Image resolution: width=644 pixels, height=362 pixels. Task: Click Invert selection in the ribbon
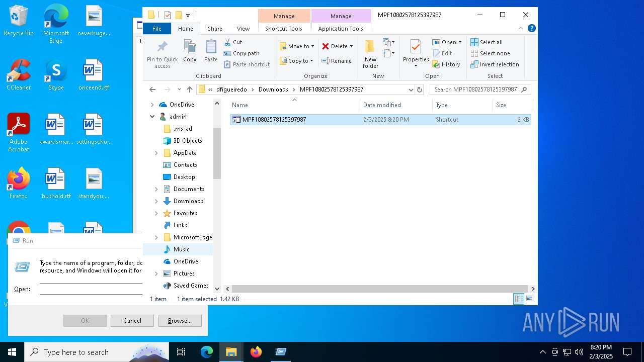495,64
